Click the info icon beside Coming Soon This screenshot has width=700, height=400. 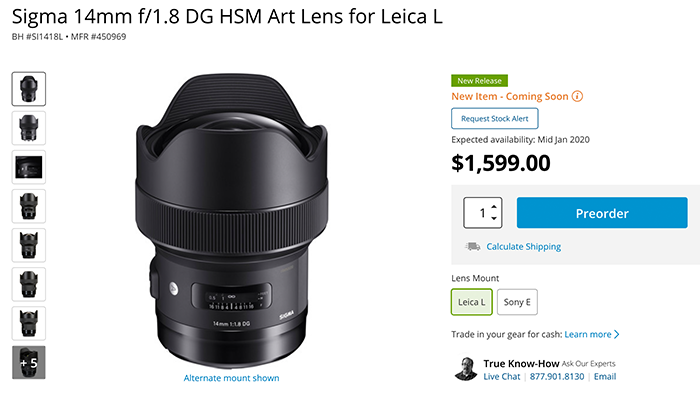pos(578,96)
